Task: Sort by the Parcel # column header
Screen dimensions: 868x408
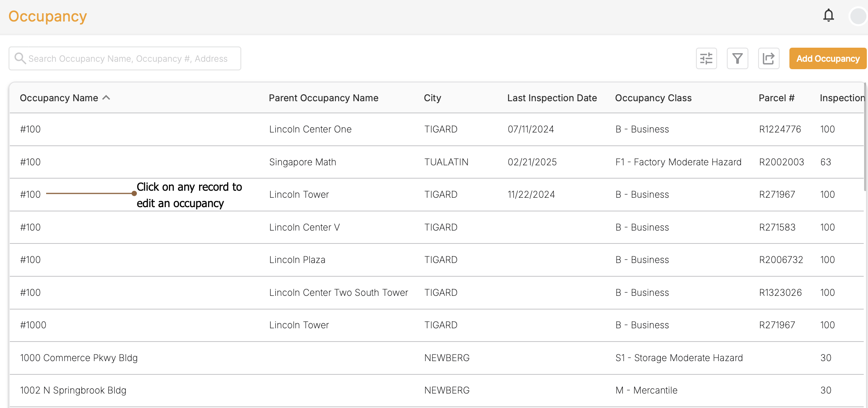Action: tap(777, 98)
